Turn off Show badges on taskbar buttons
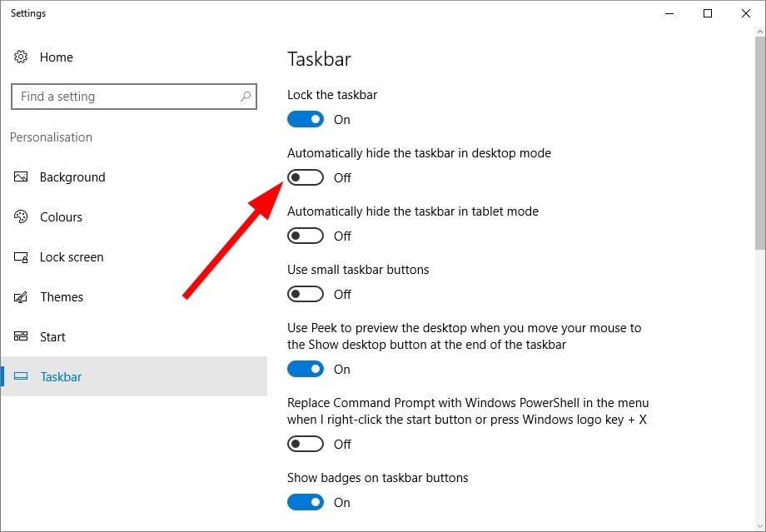The height and width of the screenshot is (532, 766). point(306,502)
